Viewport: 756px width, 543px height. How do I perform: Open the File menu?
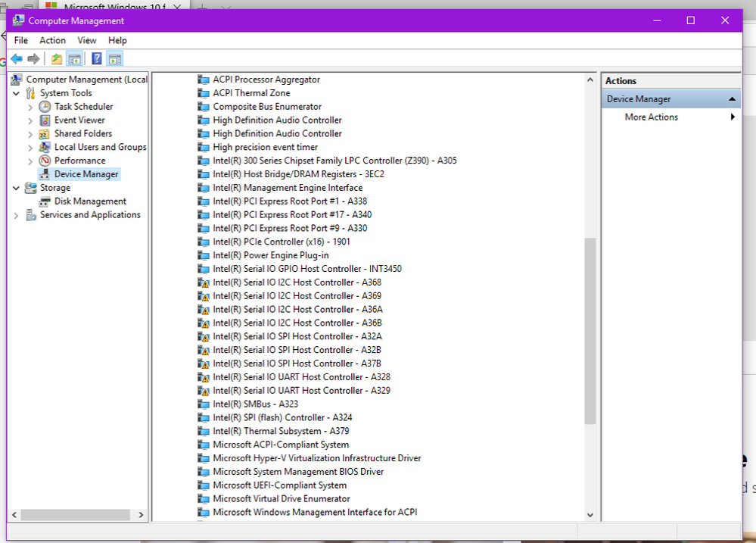pyautogui.click(x=20, y=41)
